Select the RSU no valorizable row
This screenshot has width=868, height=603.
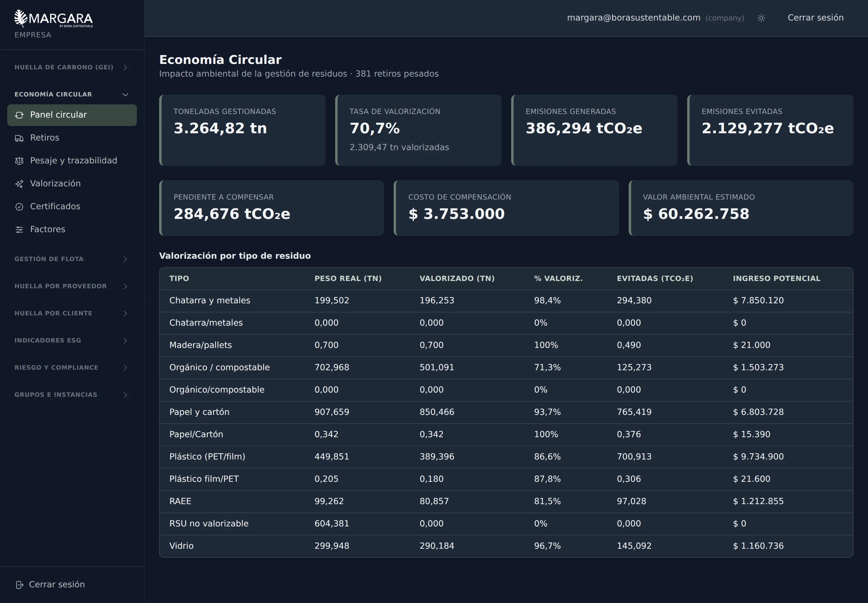tap(506, 524)
